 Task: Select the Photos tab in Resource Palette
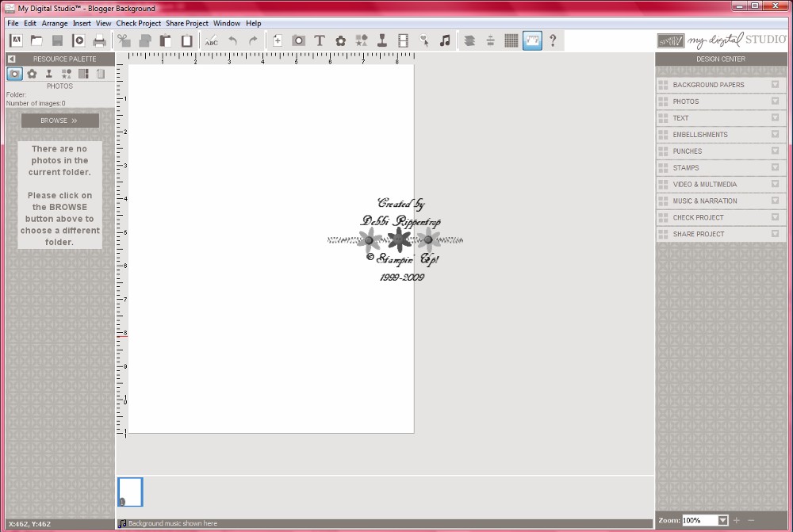pos(14,74)
